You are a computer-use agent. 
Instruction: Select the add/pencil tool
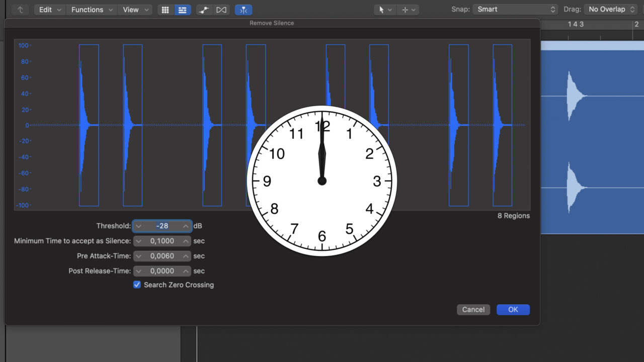coord(406,10)
